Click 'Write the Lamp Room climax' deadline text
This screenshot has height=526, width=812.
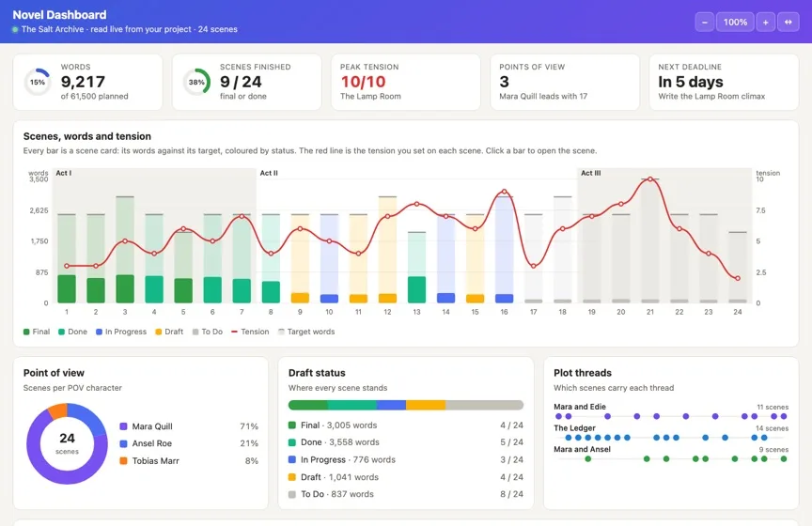[x=711, y=97]
